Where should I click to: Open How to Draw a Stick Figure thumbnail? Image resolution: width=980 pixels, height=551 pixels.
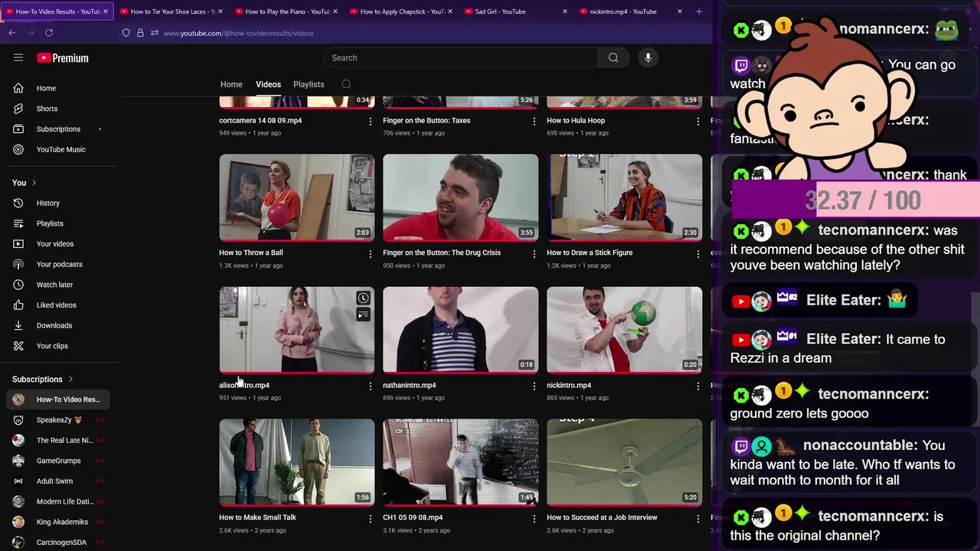tap(625, 197)
